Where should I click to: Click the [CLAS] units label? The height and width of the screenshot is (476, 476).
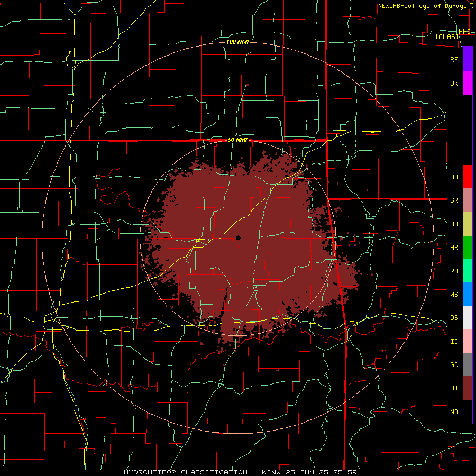[x=447, y=36]
